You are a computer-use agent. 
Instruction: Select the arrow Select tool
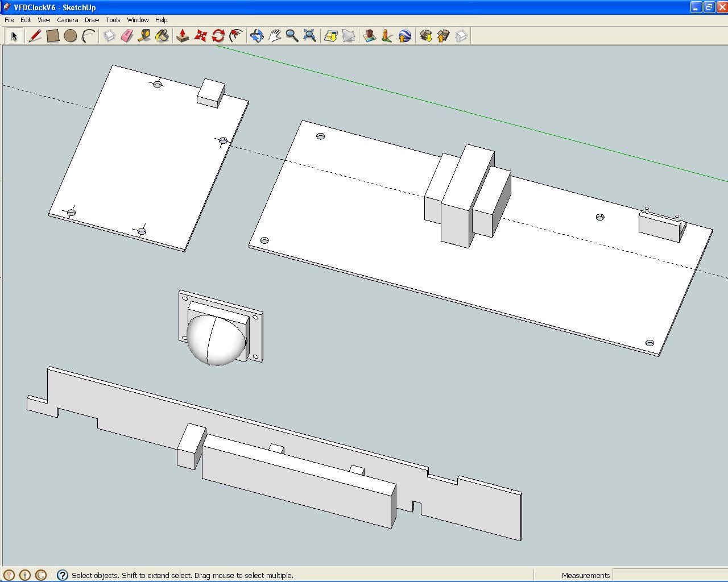pyautogui.click(x=14, y=36)
